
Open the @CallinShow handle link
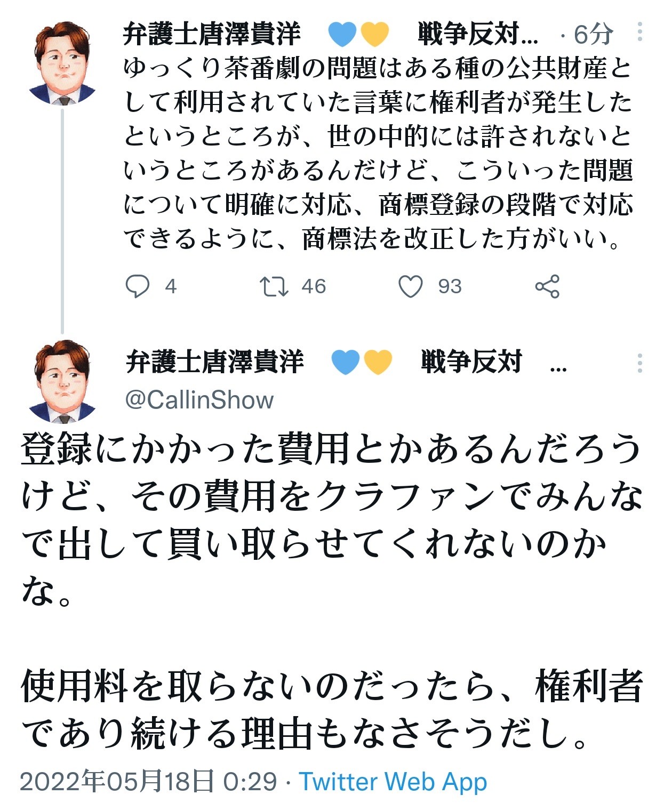(199, 400)
